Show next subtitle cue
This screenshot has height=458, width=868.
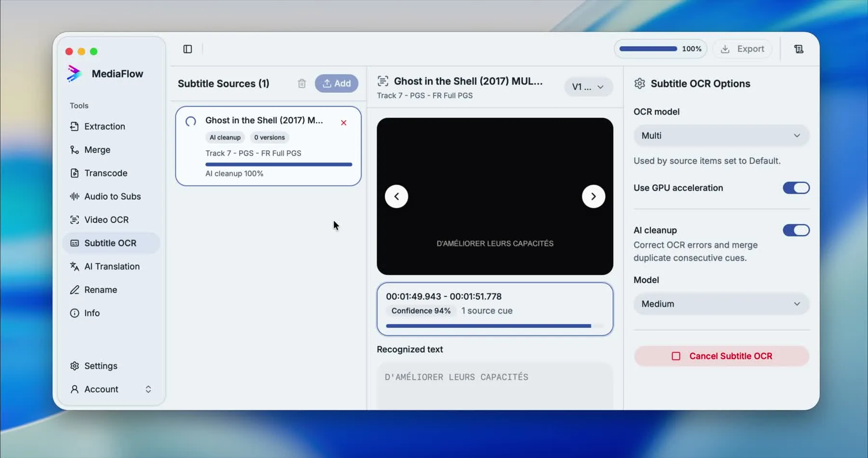coord(594,197)
